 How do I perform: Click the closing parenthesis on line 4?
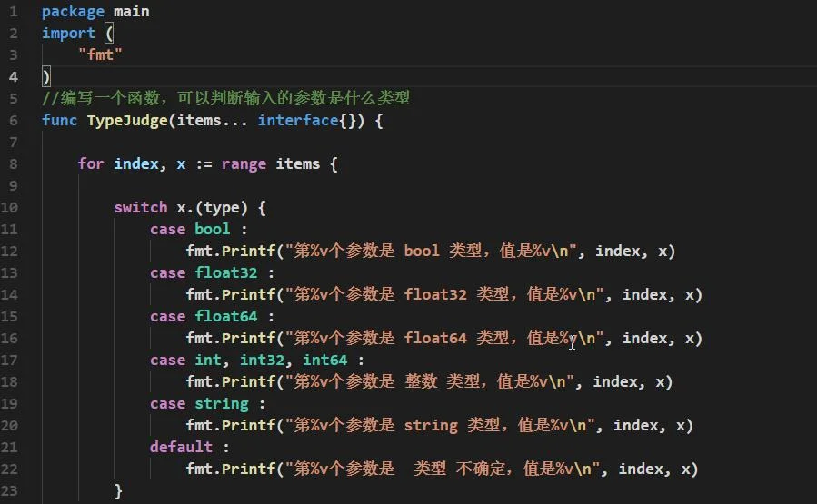[x=45, y=77]
